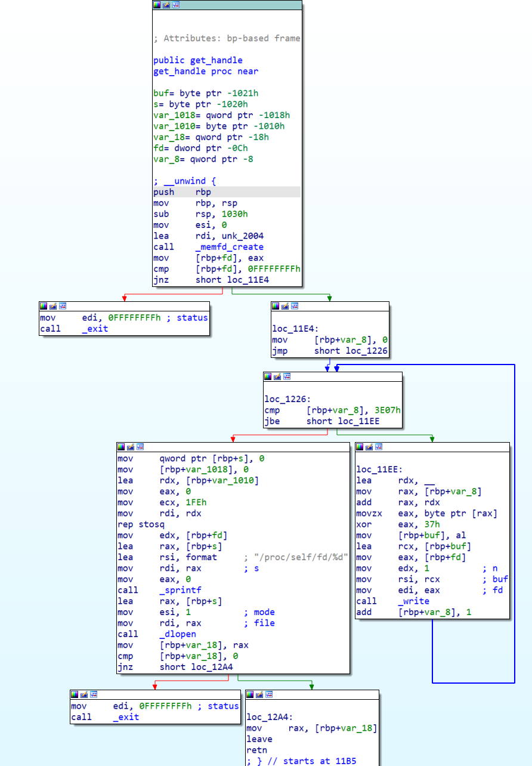
Task: Click the pencil edit icon on loc_11E4 block
Action: point(284,306)
